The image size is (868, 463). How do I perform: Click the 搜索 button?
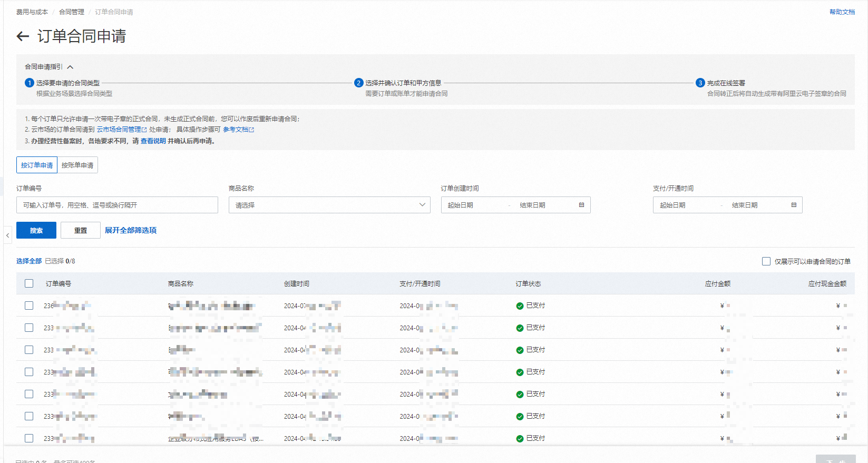click(36, 230)
